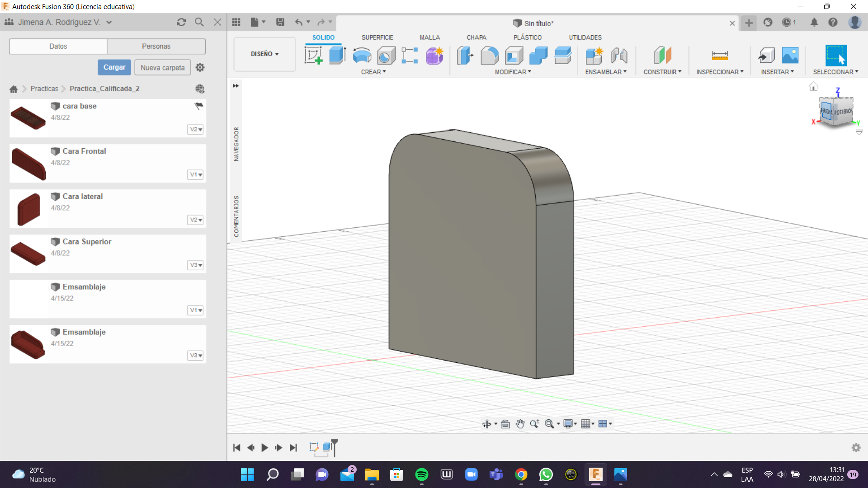868x488 pixels.
Task: Select the Create Sketch tool
Action: click(x=313, y=56)
